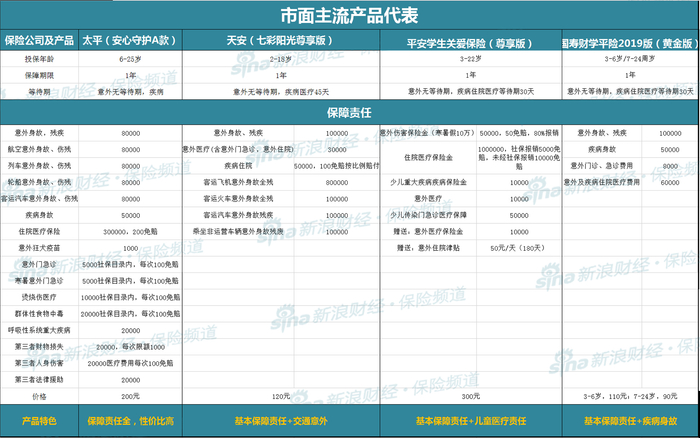Select feature 保障责任全，性价比高
This screenshot has width=700, height=438.
click(x=130, y=421)
